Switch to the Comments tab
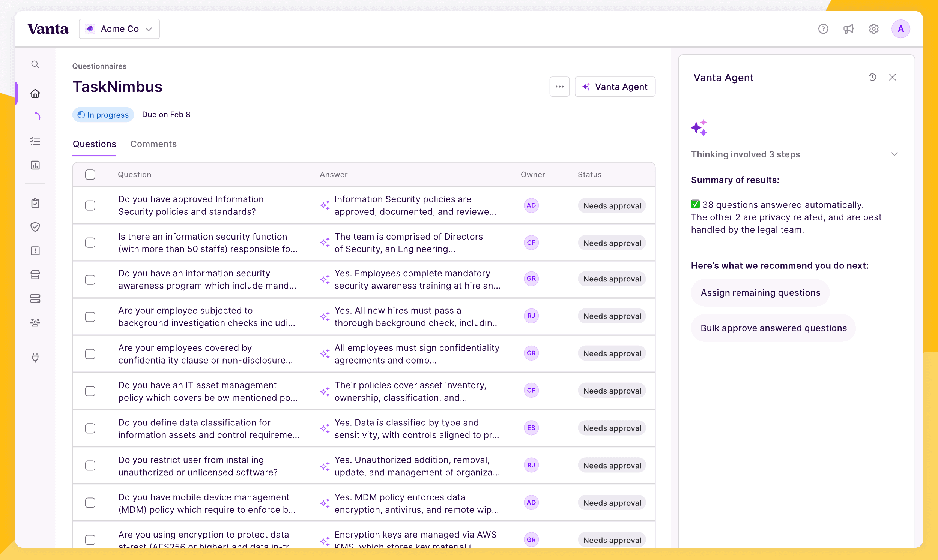This screenshot has width=938, height=560. 153,144
